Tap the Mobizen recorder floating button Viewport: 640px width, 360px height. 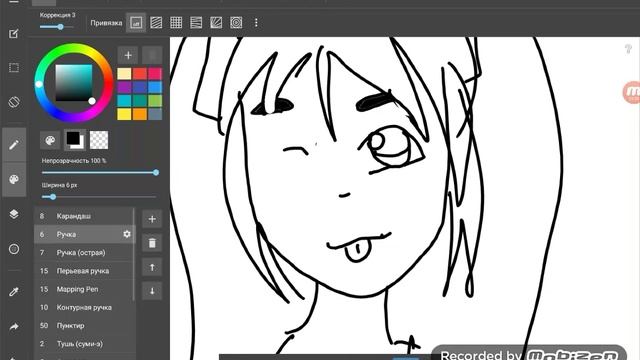click(632, 93)
